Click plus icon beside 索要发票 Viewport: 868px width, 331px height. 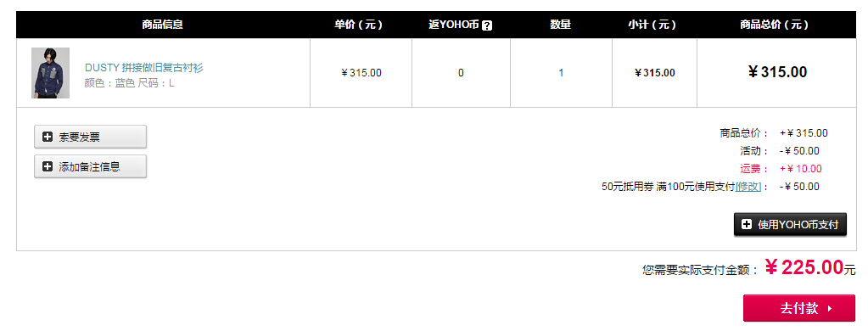click(48, 137)
